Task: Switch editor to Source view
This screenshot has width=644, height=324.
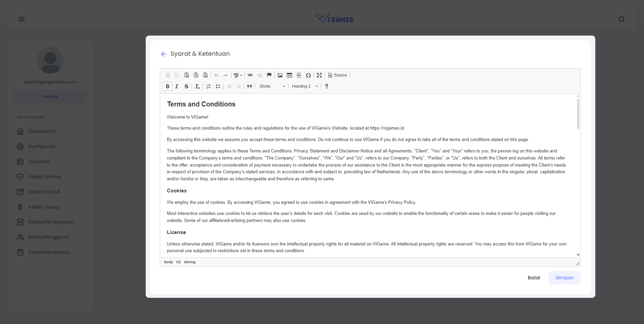Action: click(x=337, y=75)
